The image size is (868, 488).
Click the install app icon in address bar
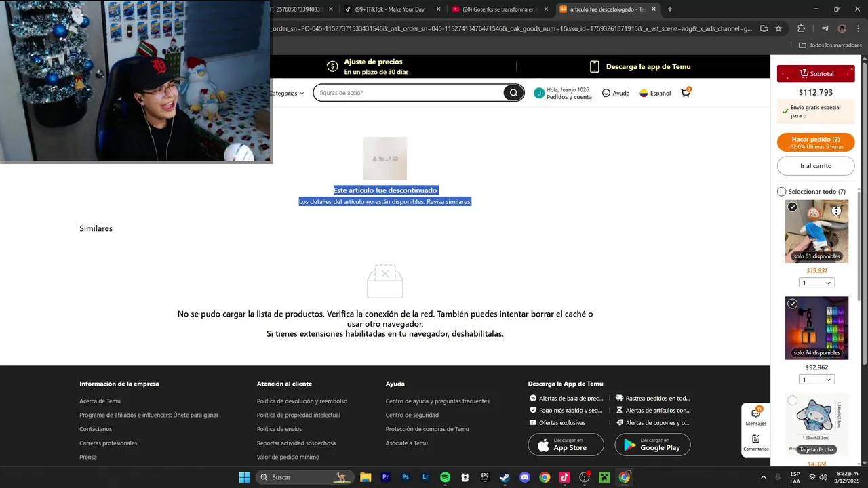(x=764, y=28)
